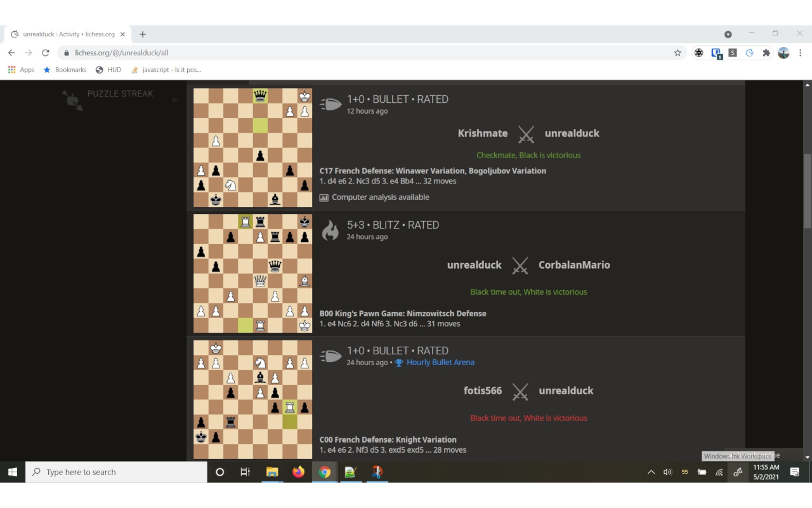Click the taskbar search box
812x508 pixels.
coord(116,472)
